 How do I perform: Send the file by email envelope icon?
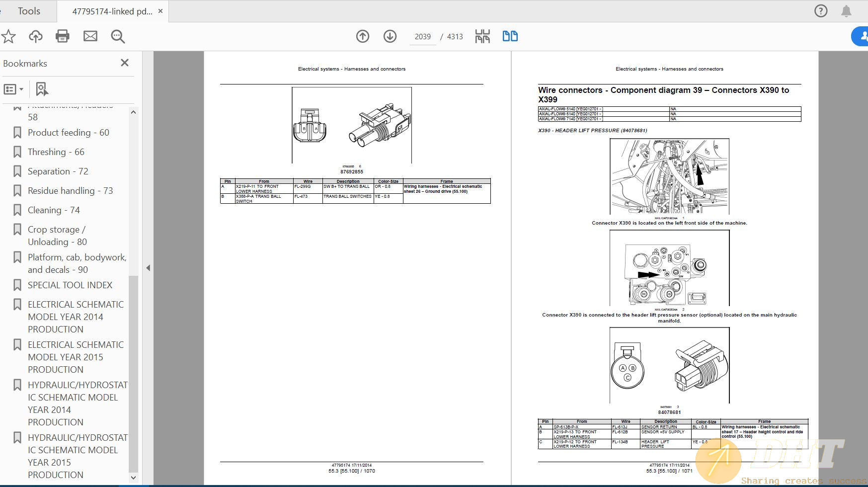pos(90,36)
